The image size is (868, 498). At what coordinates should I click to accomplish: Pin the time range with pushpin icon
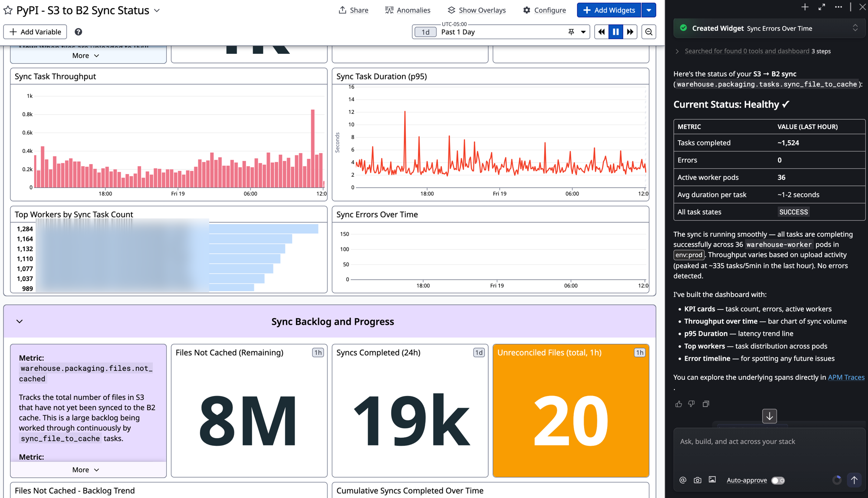click(571, 32)
